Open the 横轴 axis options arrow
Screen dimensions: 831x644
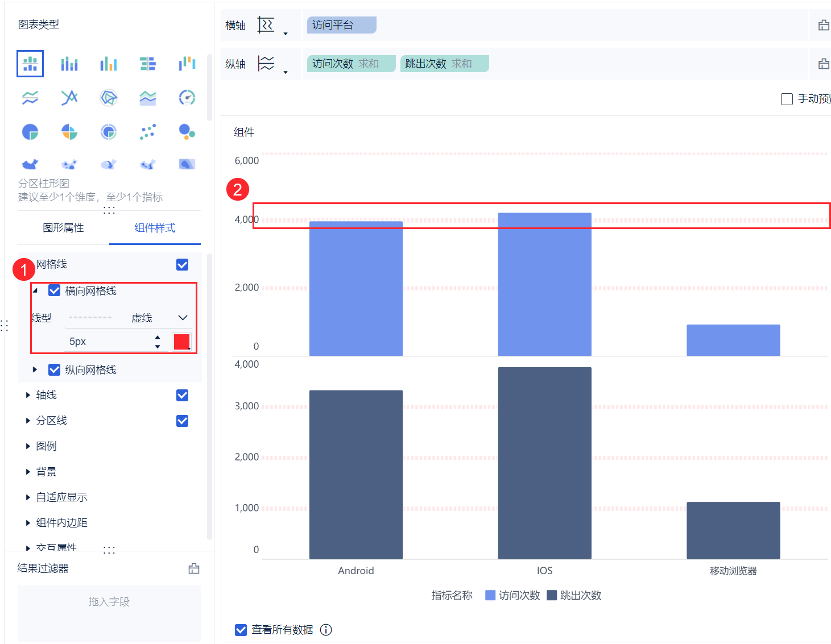tap(286, 34)
